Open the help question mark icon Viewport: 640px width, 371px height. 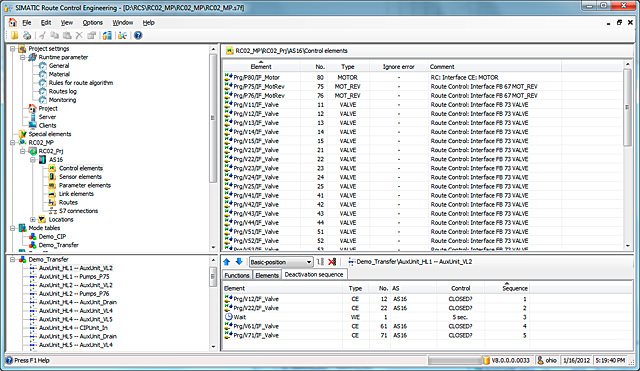(x=138, y=36)
